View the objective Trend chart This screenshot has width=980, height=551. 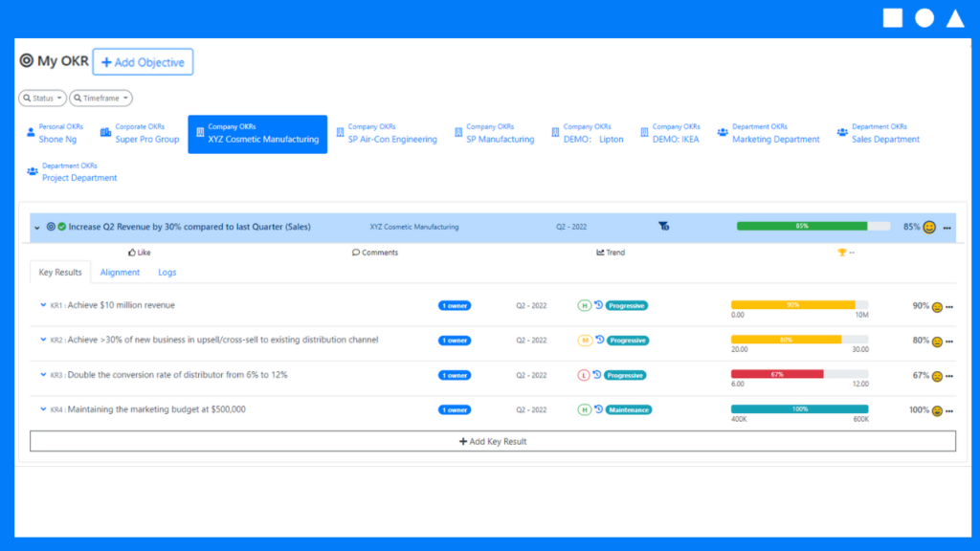click(611, 253)
